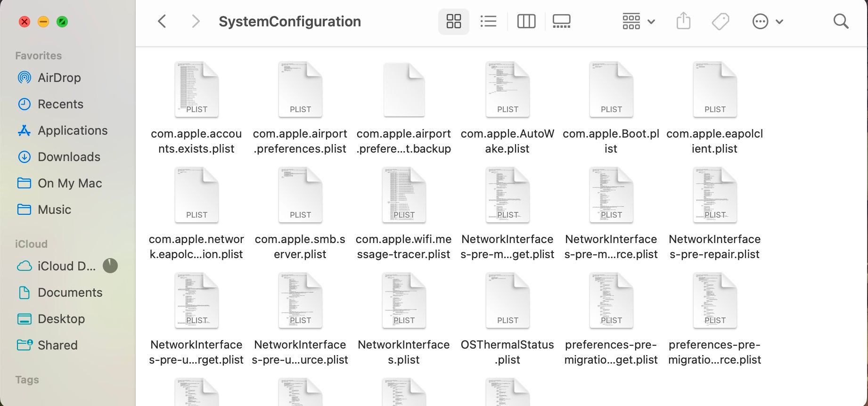Click the Share toolbar icon
This screenshot has width=868, height=406.
coord(683,21)
